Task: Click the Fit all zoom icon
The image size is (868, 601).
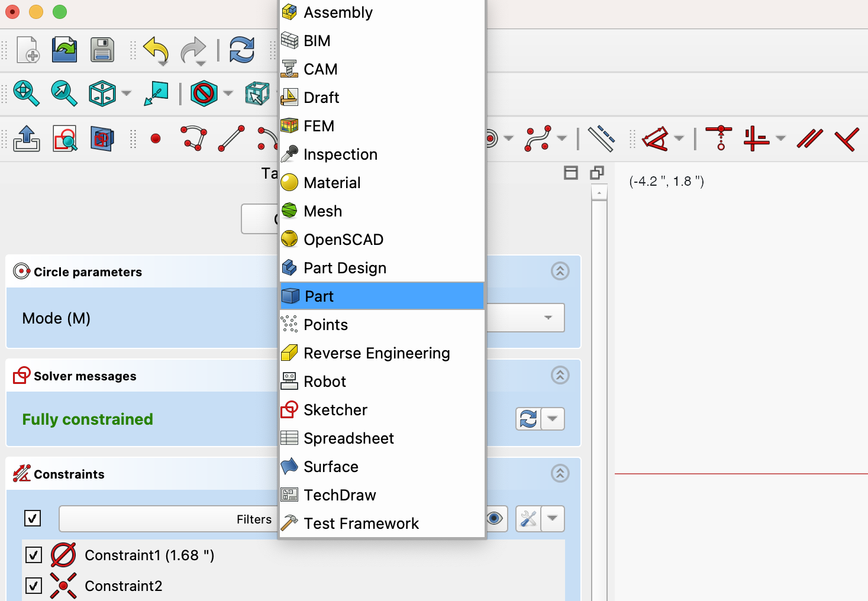Action: click(x=26, y=93)
